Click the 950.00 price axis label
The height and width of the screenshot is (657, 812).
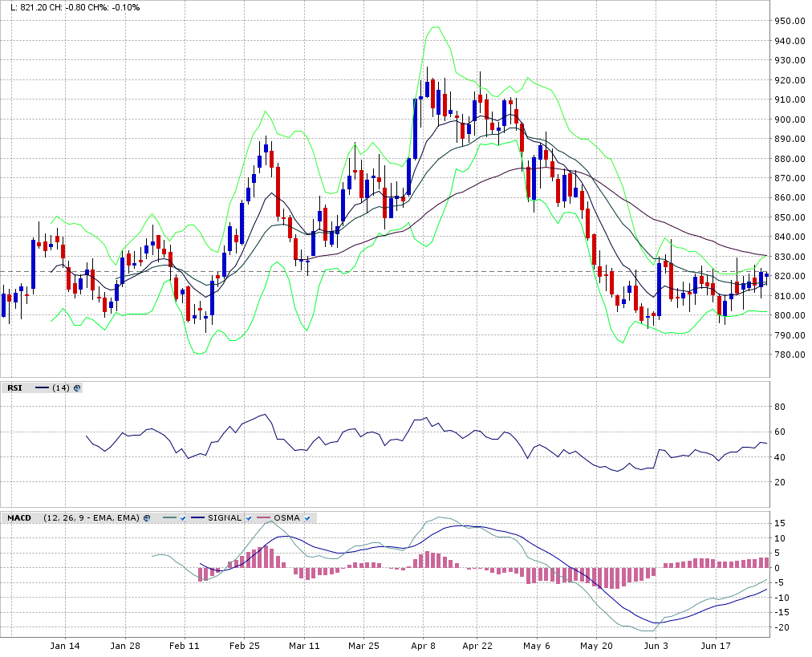click(x=791, y=22)
